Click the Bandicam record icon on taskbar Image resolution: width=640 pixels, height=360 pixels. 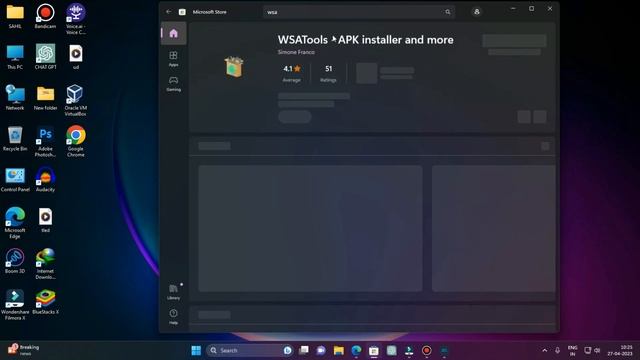(x=427, y=350)
